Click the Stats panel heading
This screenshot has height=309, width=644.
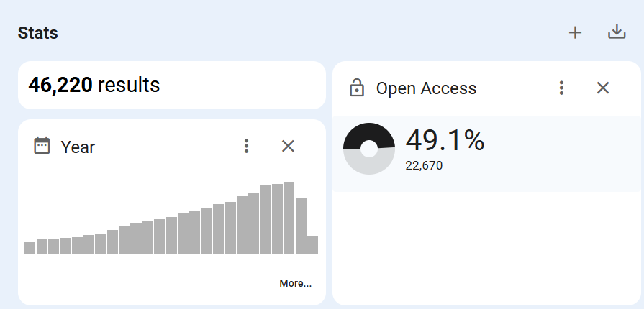coord(38,33)
